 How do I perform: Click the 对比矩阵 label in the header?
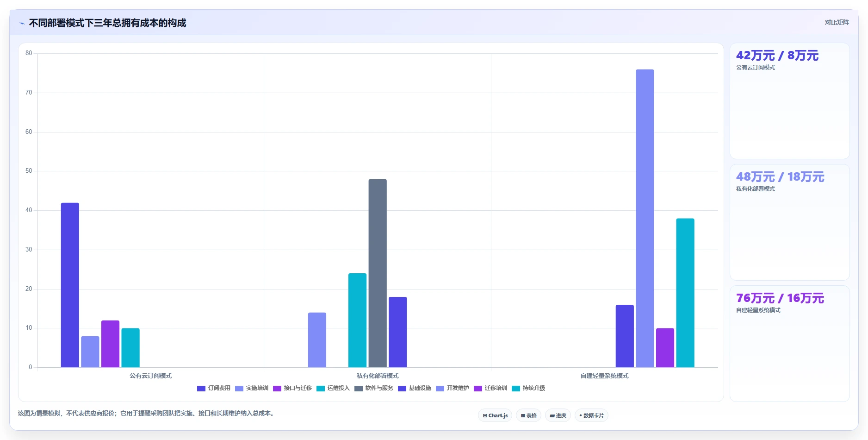(x=837, y=23)
